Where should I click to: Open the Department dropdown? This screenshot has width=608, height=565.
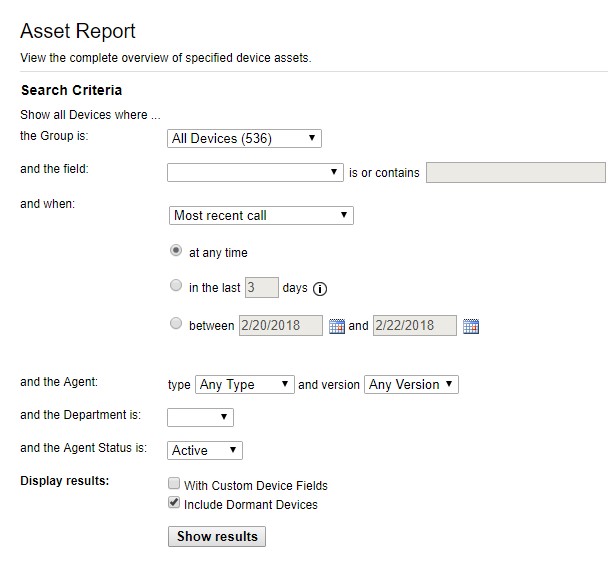(x=200, y=416)
